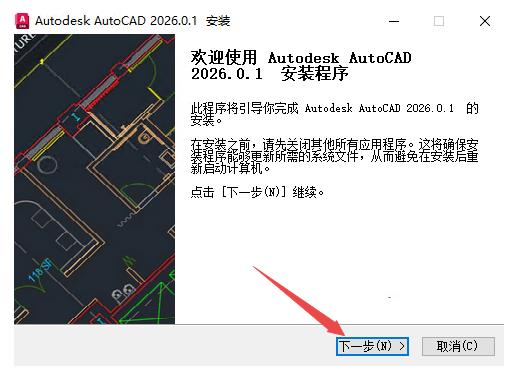Click the AutoCAD icon in title bar
The height and width of the screenshot is (370, 511).
(22, 21)
